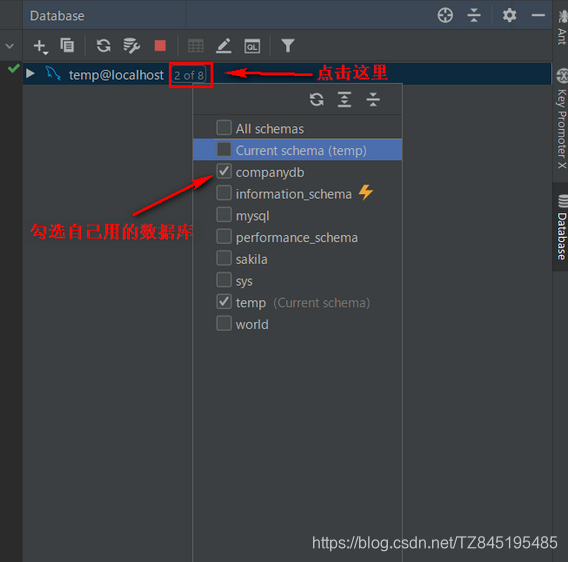
Task: Check the sys schema checkbox
Action: 224,280
